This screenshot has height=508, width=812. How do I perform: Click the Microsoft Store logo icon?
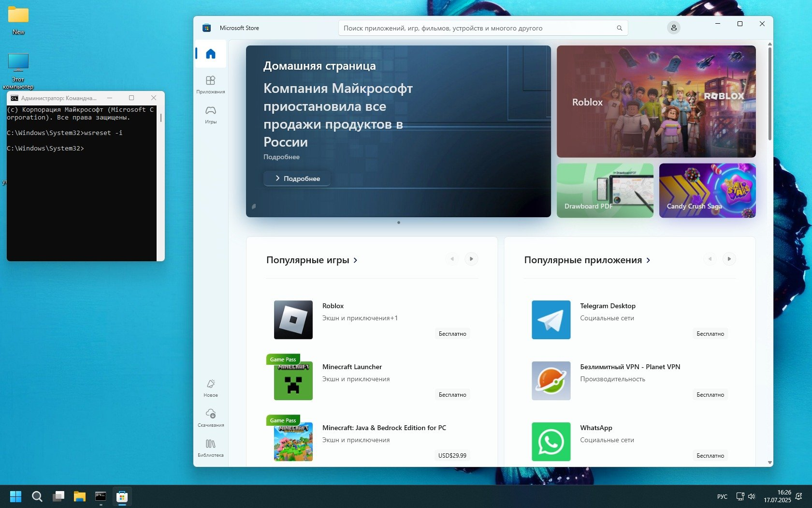[206, 28]
